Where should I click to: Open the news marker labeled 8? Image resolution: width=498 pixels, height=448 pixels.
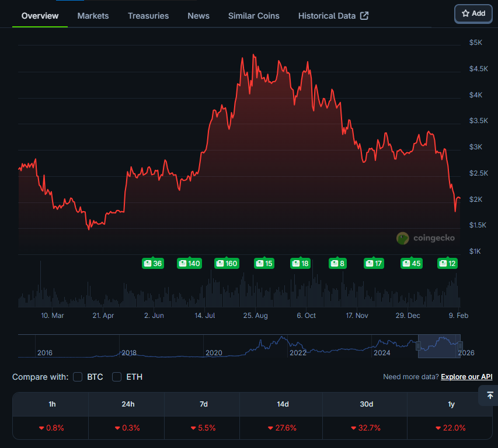[x=337, y=263]
